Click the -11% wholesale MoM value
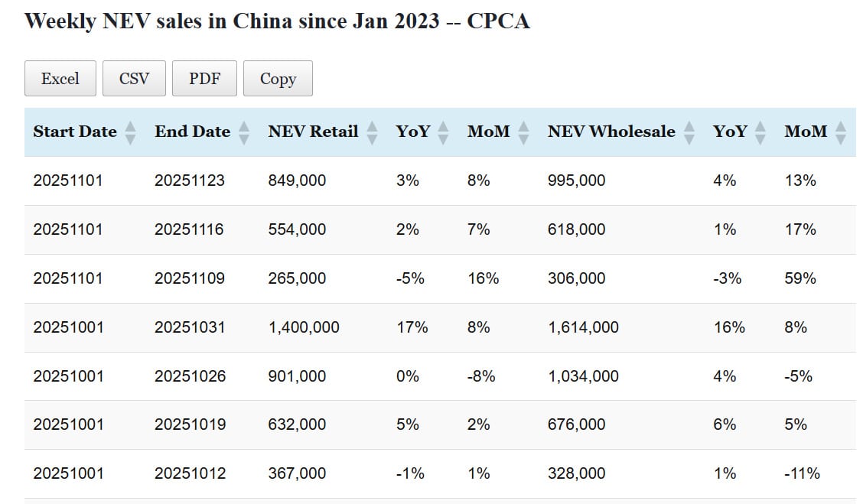Image resolution: width=863 pixels, height=504 pixels. [802, 473]
